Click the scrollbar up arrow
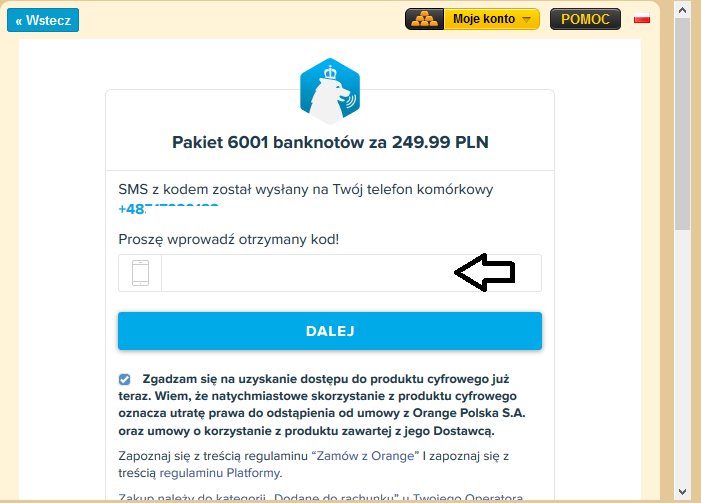Viewport: 701px width, 503px height. coord(682,9)
